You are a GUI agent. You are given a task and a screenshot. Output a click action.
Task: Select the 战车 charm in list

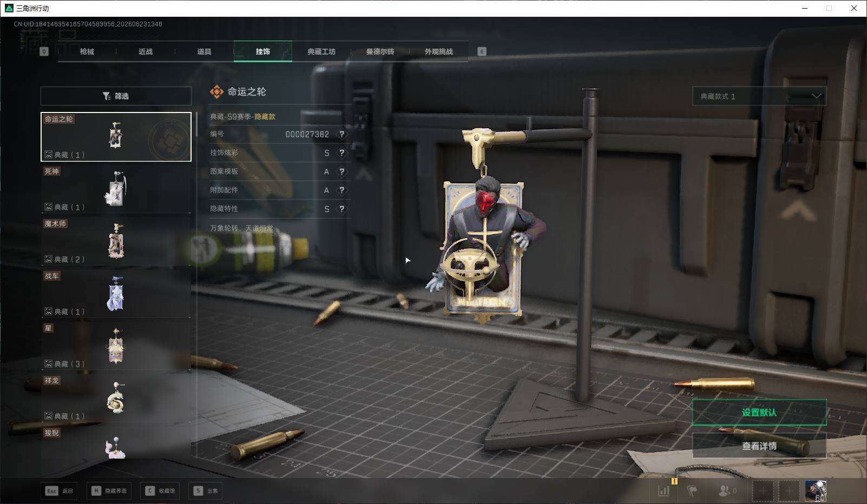pos(116,294)
